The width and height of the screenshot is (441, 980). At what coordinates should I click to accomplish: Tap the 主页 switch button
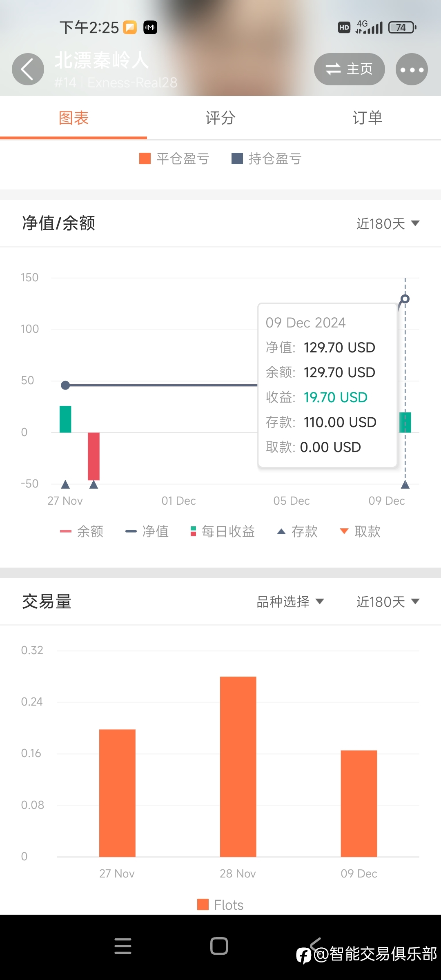349,69
